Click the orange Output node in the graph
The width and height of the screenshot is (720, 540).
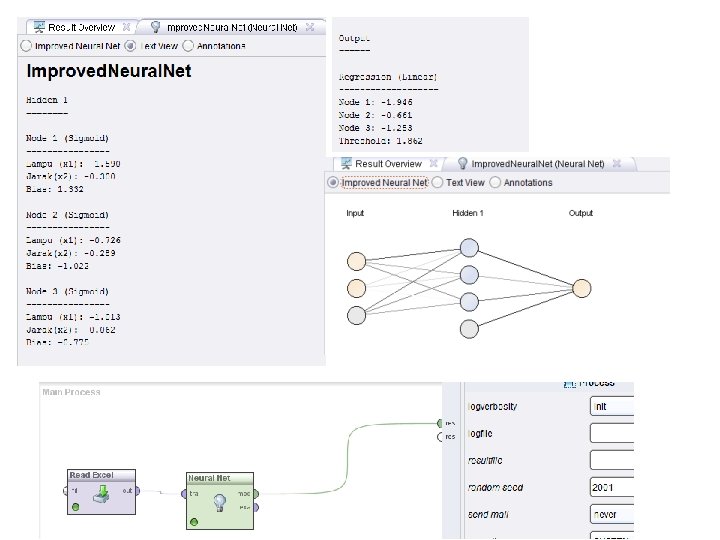click(582, 288)
